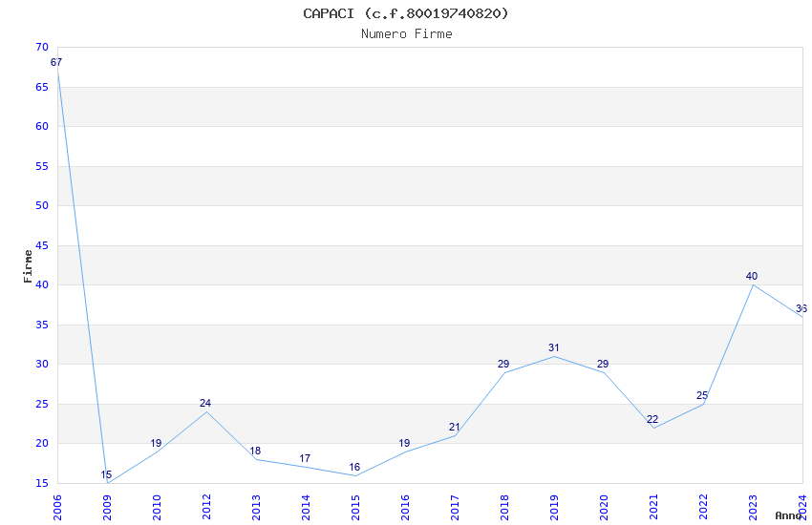Click data point label 40 on the line at 2023
Viewport: 812px width, 525px height.
click(752, 276)
